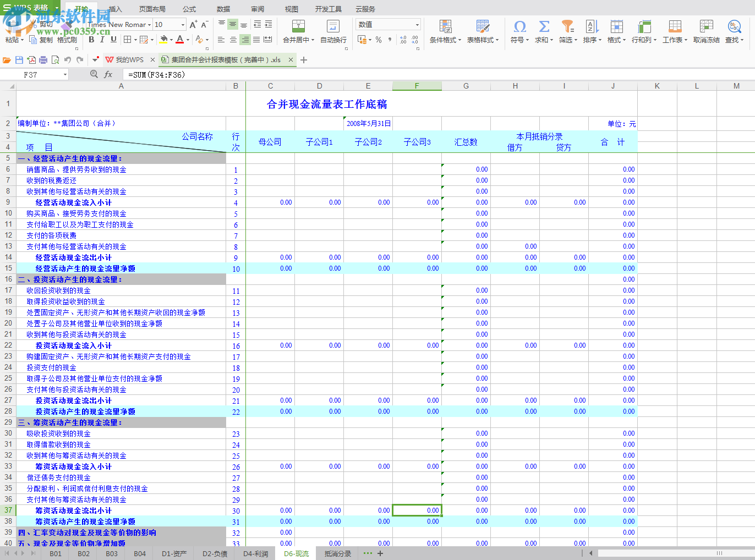
Task: Open the 页面布局 (Page Layout) ribbon tab
Action: [x=152, y=9]
